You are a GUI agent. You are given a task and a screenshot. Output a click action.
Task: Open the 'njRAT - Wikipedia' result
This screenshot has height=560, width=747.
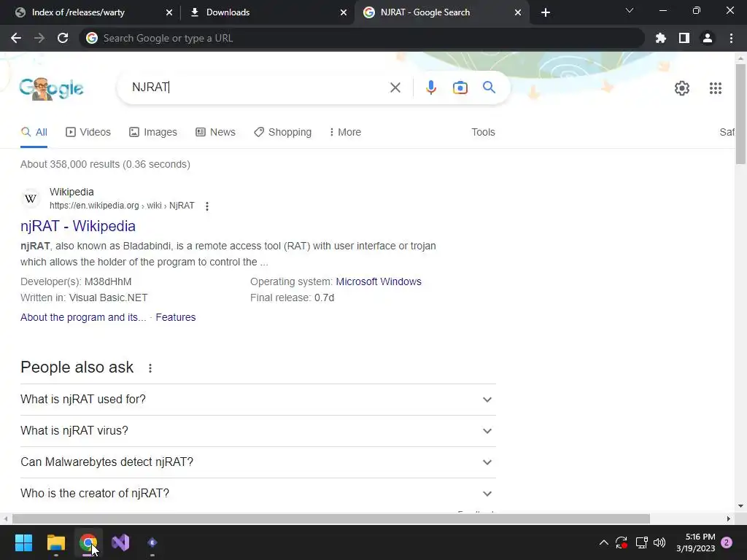click(x=78, y=226)
